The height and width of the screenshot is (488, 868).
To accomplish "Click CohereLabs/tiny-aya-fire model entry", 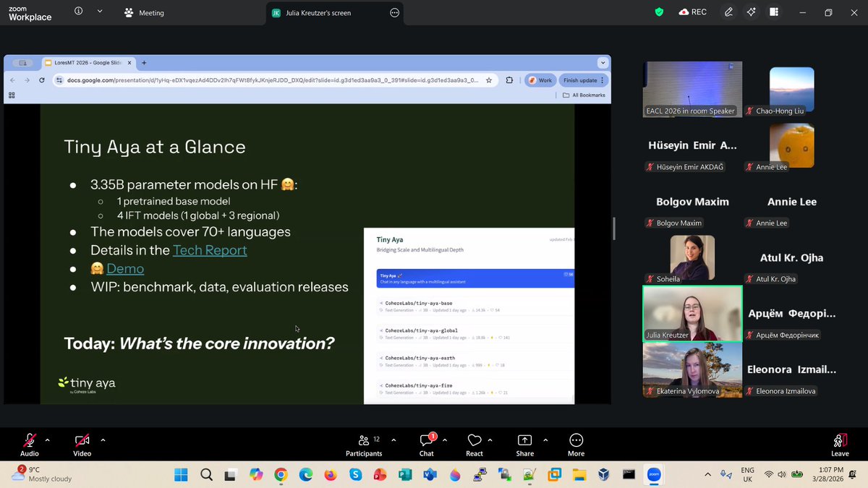I will [476, 388].
